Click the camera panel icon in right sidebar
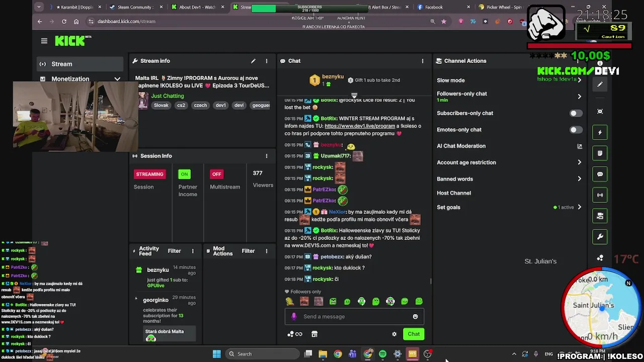 click(x=600, y=216)
